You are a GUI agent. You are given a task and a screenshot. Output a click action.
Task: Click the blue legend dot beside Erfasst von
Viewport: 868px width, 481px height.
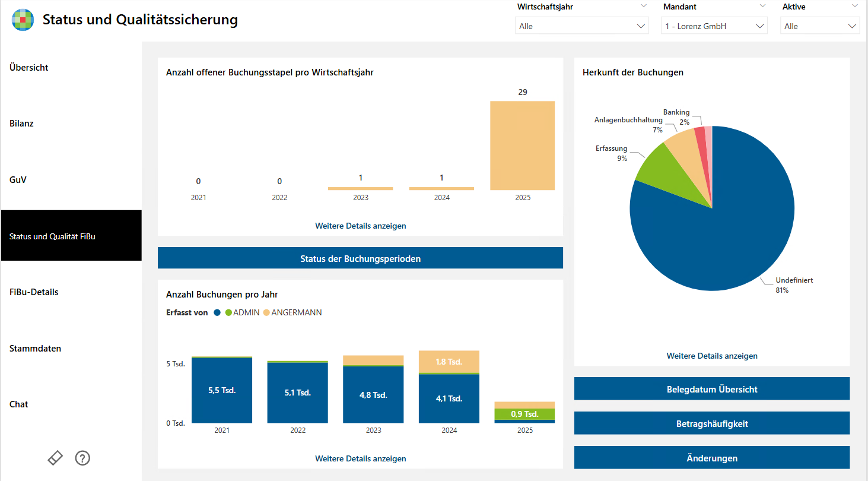tap(217, 312)
